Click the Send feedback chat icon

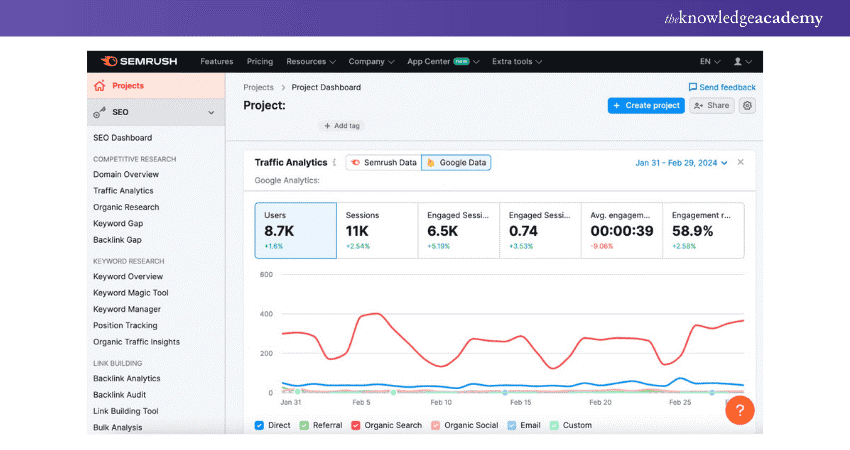(x=692, y=87)
